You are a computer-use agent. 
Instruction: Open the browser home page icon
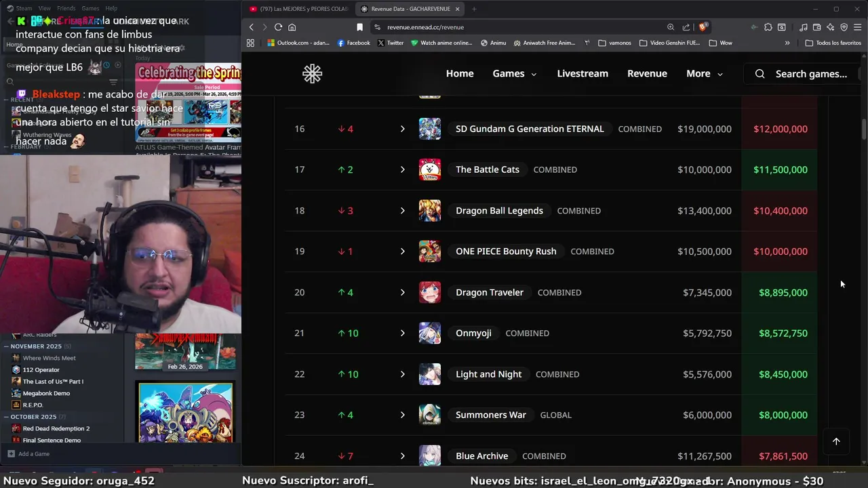point(292,27)
